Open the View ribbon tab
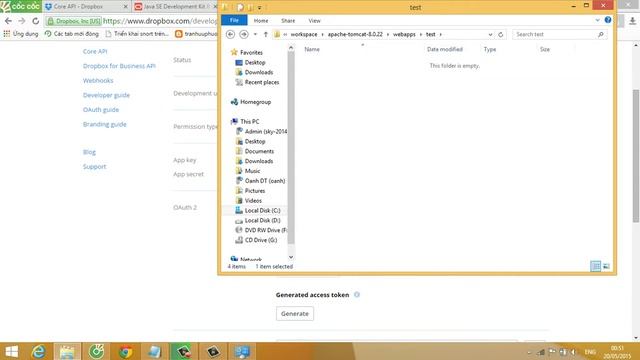The image size is (640, 360). pos(314,20)
